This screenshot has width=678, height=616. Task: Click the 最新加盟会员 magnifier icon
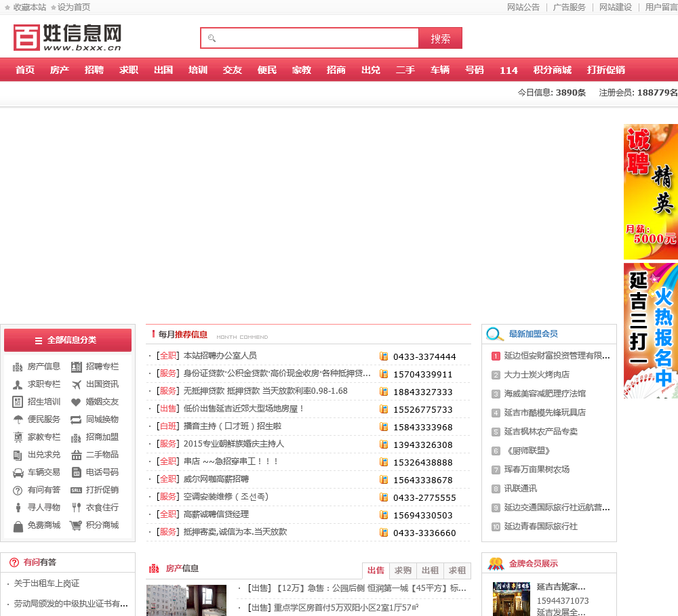point(494,334)
